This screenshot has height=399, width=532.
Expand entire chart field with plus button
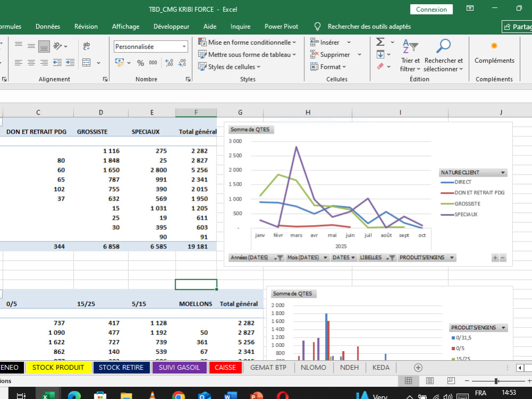pos(495,258)
